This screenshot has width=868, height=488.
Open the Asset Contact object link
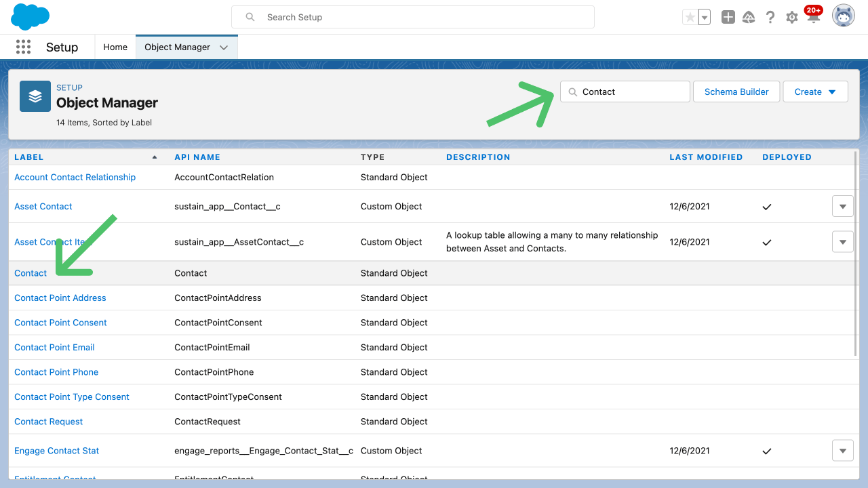click(43, 206)
